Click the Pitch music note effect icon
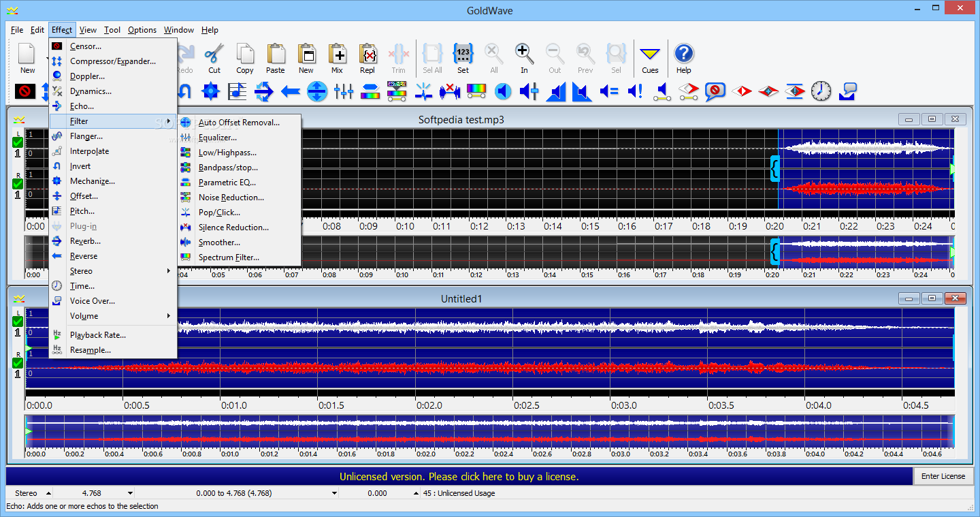The width and height of the screenshot is (980, 517). pos(238,91)
